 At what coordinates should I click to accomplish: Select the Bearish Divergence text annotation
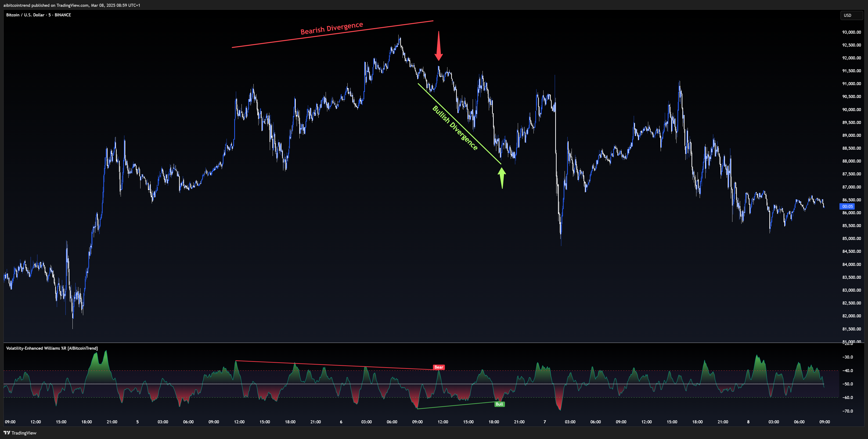coord(331,28)
